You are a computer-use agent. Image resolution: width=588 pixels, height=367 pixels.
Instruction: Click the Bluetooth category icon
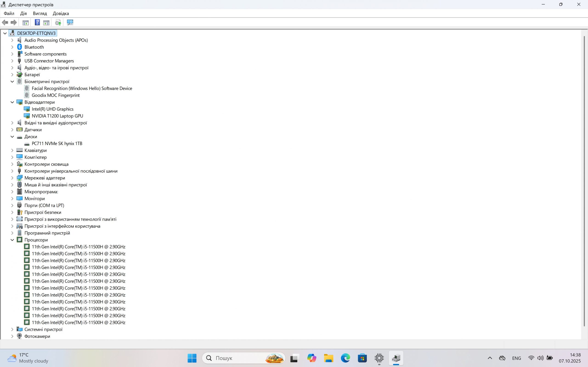pos(20,47)
